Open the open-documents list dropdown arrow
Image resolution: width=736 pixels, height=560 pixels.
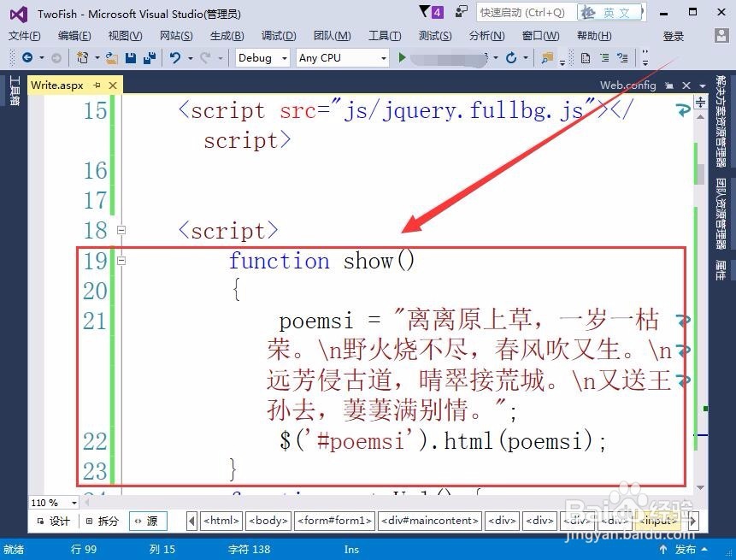tap(703, 85)
